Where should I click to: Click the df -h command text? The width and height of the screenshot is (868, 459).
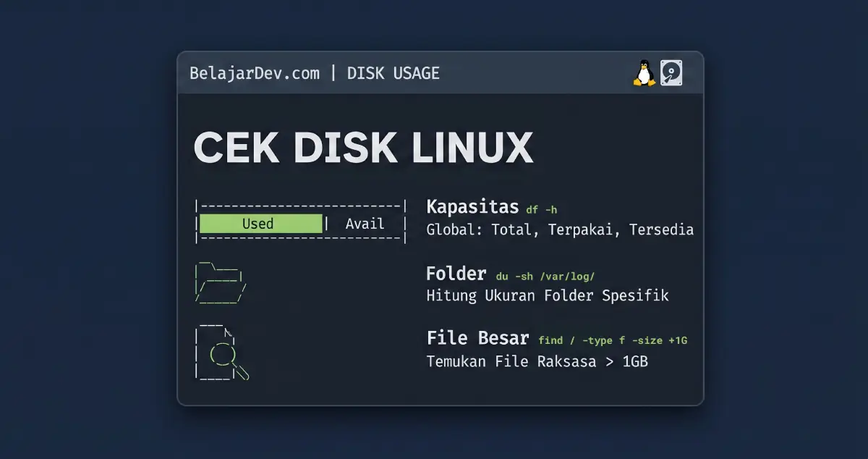(542, 210)
